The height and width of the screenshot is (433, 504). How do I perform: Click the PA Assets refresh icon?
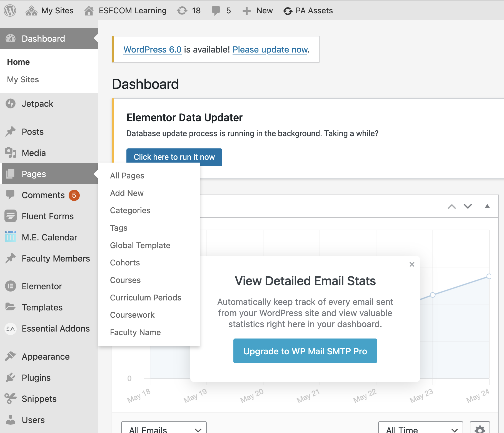pyautogui.click(x=288, y=11)
